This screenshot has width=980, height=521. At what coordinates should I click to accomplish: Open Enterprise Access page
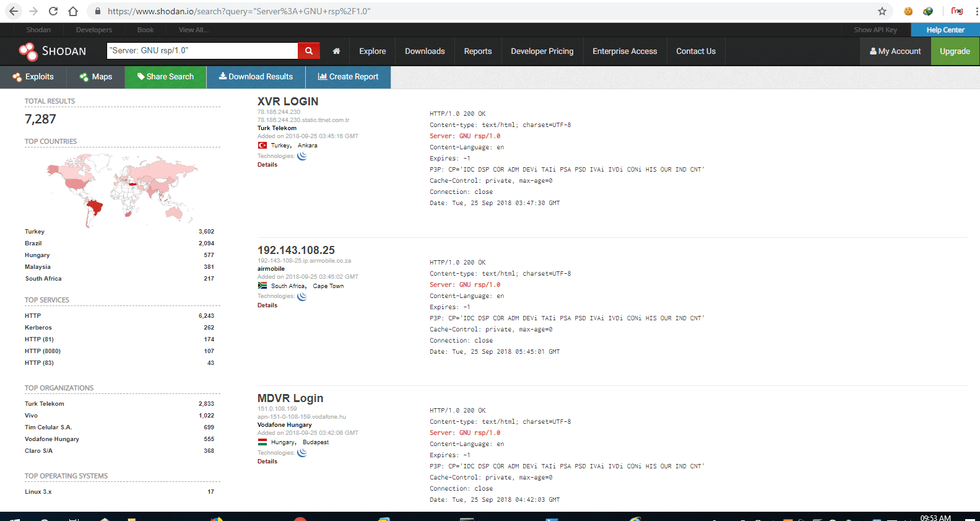(x=625, y=51)
